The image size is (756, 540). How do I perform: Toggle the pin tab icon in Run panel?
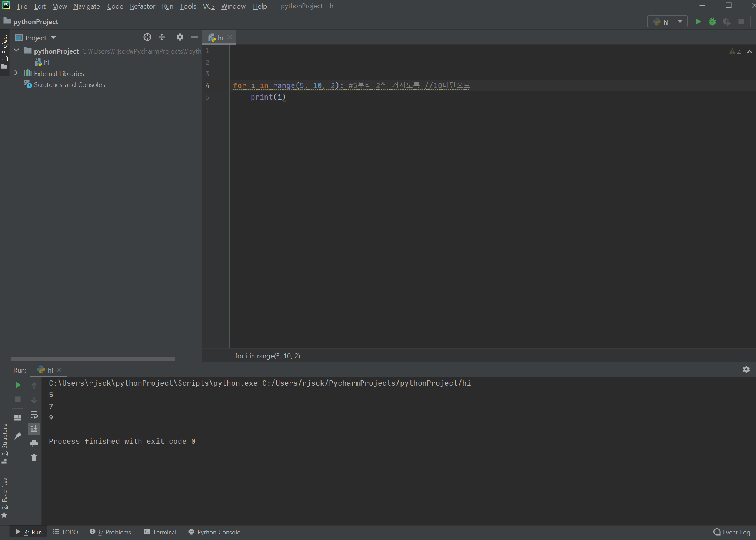tap(17, 436)
